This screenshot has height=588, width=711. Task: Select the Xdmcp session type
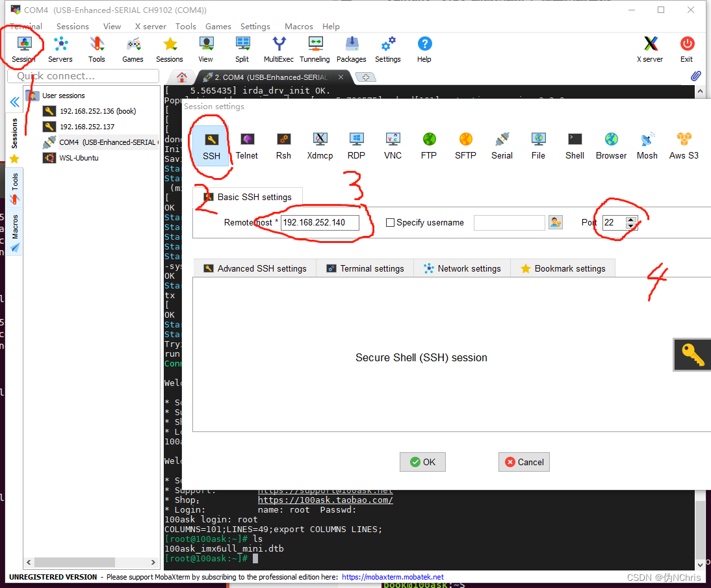320,146
